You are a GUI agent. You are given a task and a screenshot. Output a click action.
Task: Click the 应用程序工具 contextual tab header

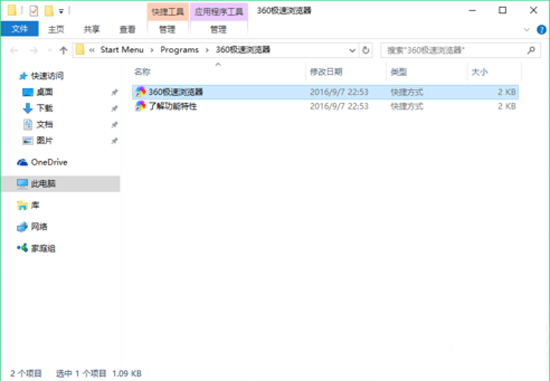[x=219, y=12]
